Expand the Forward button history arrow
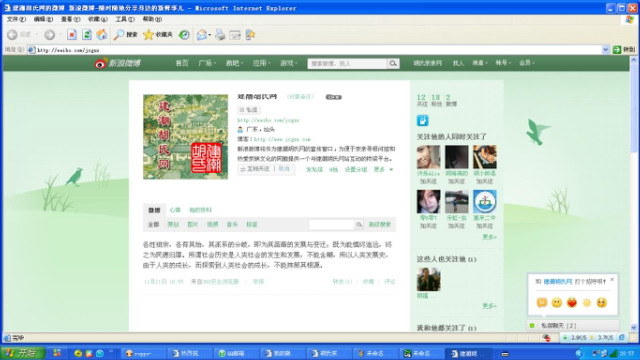640x360 pixels. [x=61, y=35]
